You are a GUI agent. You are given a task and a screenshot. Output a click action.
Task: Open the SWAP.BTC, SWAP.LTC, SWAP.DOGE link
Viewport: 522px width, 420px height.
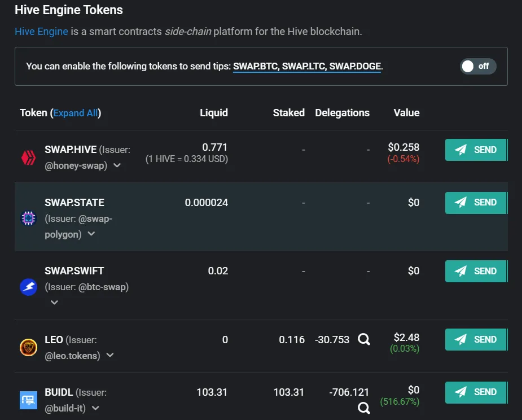point(307,66)
